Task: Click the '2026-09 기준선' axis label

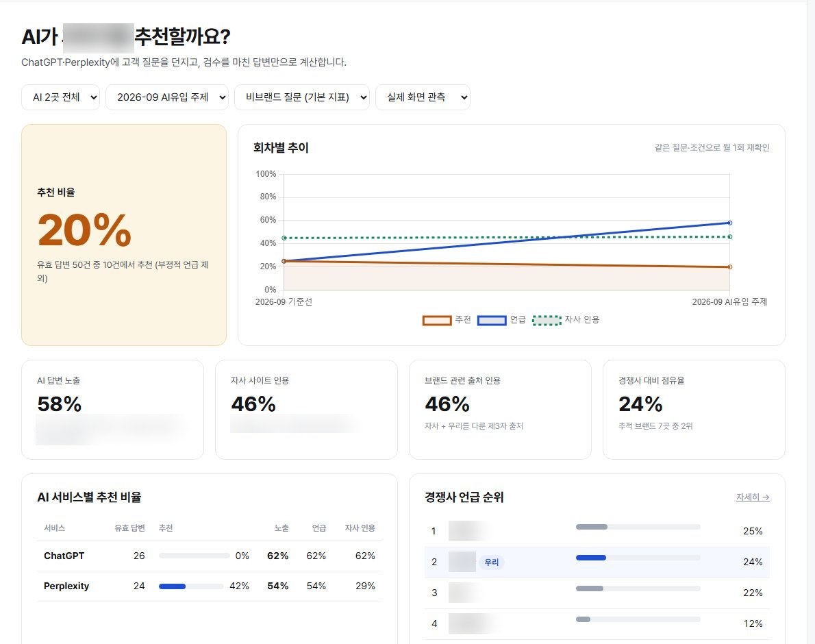Action: pyautogui.click(x=284, y=302)
